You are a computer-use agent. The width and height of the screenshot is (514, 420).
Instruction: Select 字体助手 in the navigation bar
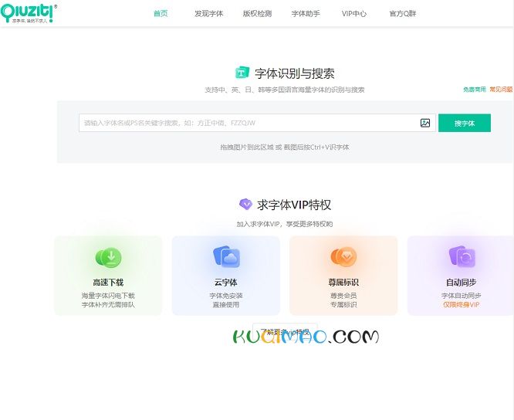306,13
